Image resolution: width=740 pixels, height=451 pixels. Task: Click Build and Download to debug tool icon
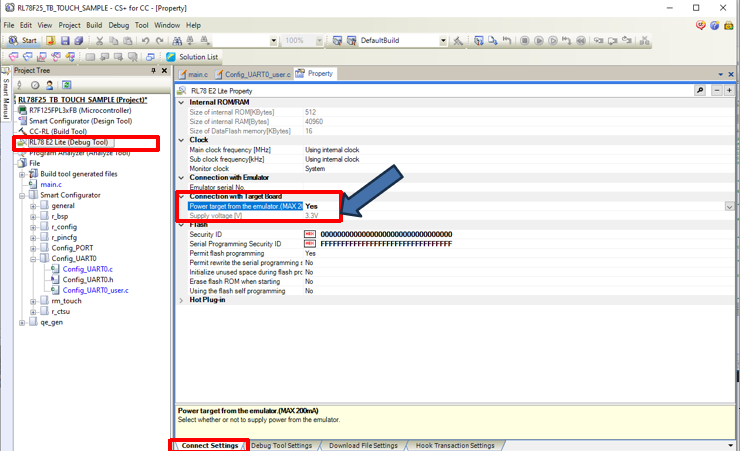(x=479, y=41)
